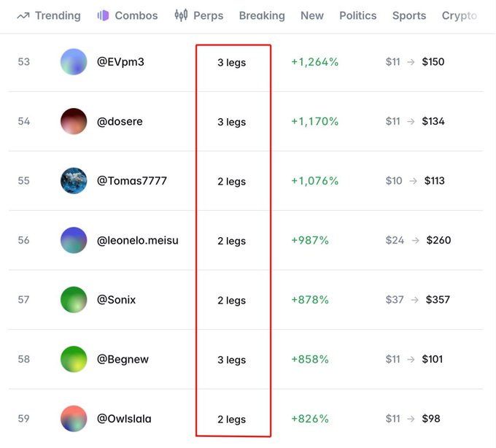The width and height of the screenshot is (496, 448).
Task: Select the New tab
Action: coord(312,15)
